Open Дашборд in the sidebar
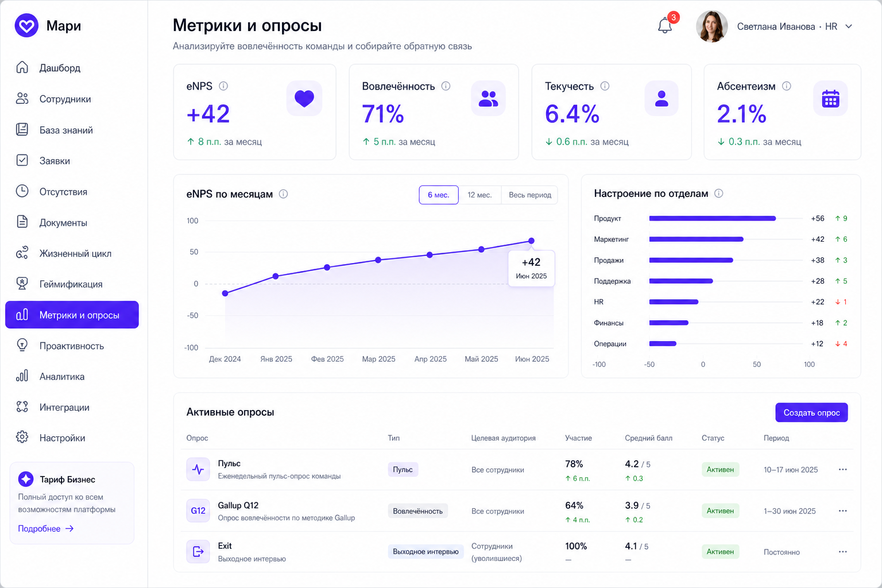Viewport: 882px width, 588px height. point(72,68)
